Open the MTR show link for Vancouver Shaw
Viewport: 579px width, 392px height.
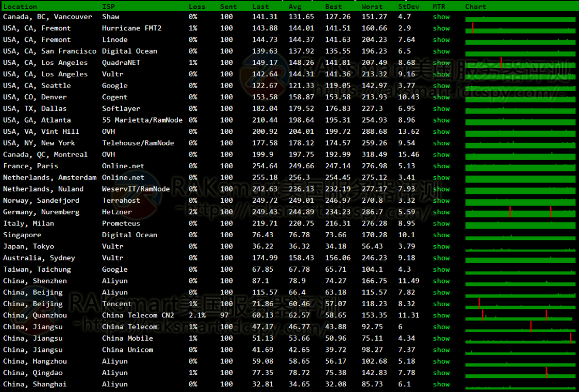tap(441, 16)
